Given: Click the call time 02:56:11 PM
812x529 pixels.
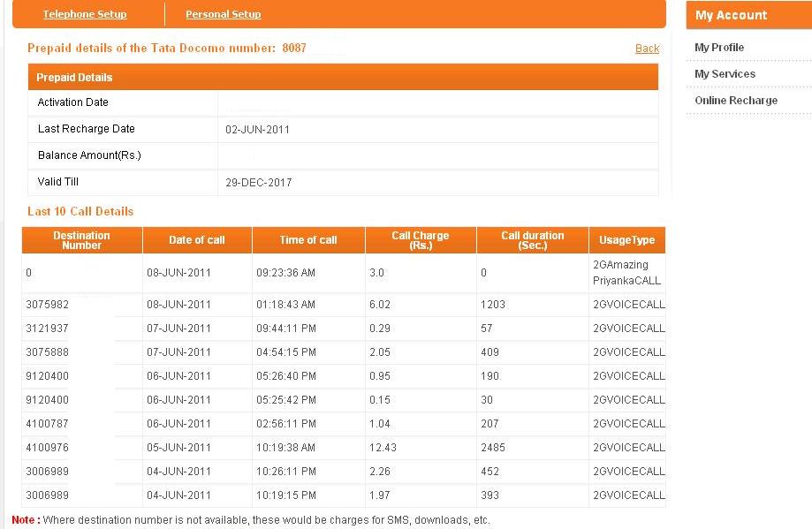Looking at the screenshot, I should [286, 423].
